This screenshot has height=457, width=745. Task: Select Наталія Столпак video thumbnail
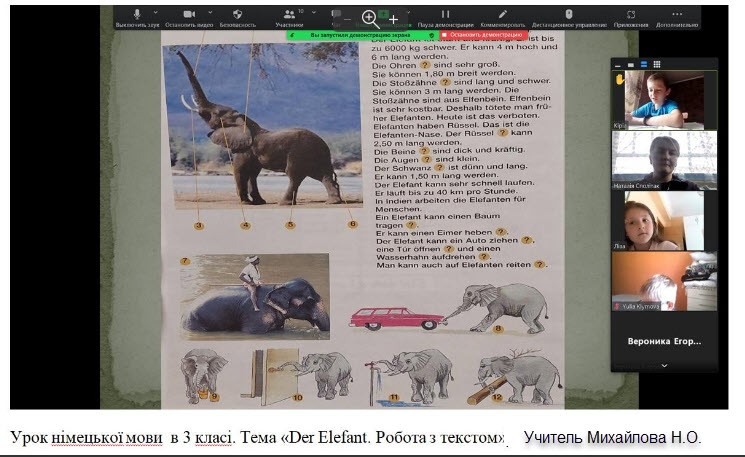pyautogui.click(x=664, y=160)
